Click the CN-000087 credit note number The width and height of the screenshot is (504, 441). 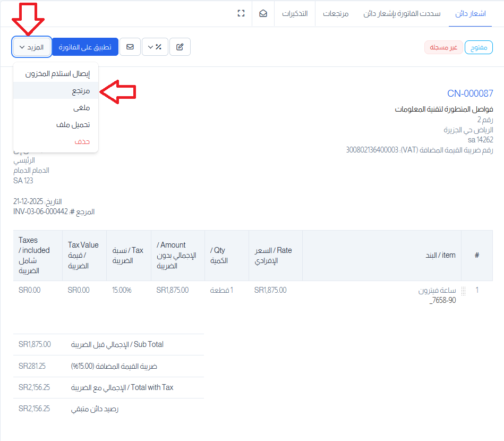[470, 94]
